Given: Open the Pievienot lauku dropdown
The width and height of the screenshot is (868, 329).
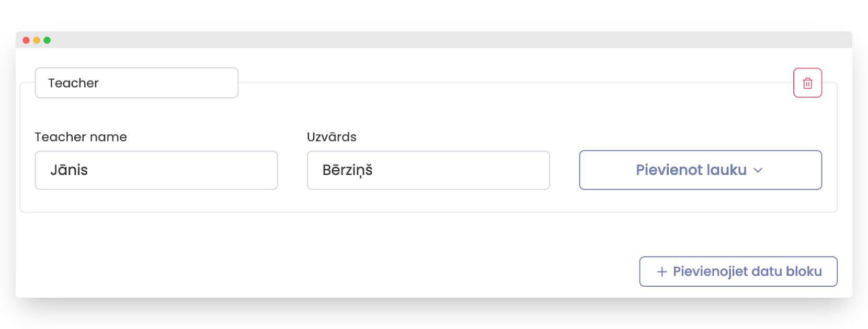Looking at the screenshot, I should point(700,170).
